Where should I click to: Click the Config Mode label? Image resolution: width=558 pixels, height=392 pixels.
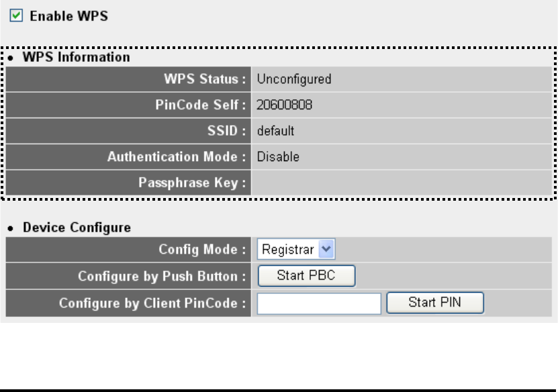202,249
